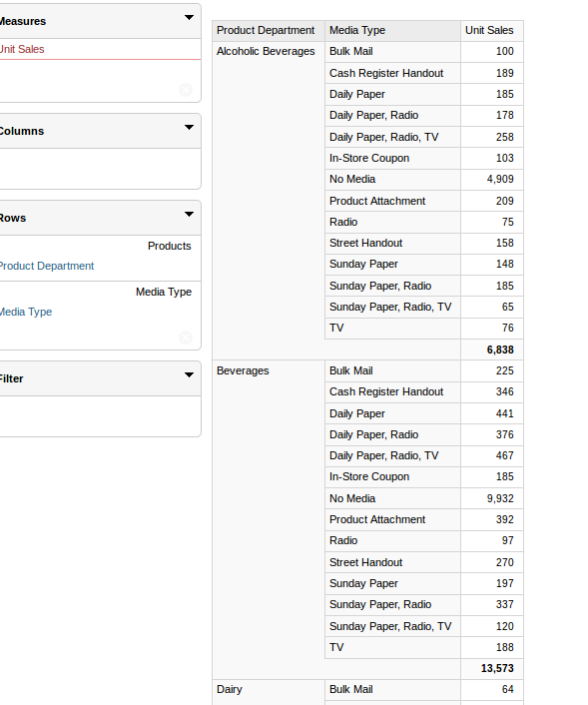
Task: Clear the Rows panel using circular x icon
Action: pyautogui.click(x=186, y=338)
